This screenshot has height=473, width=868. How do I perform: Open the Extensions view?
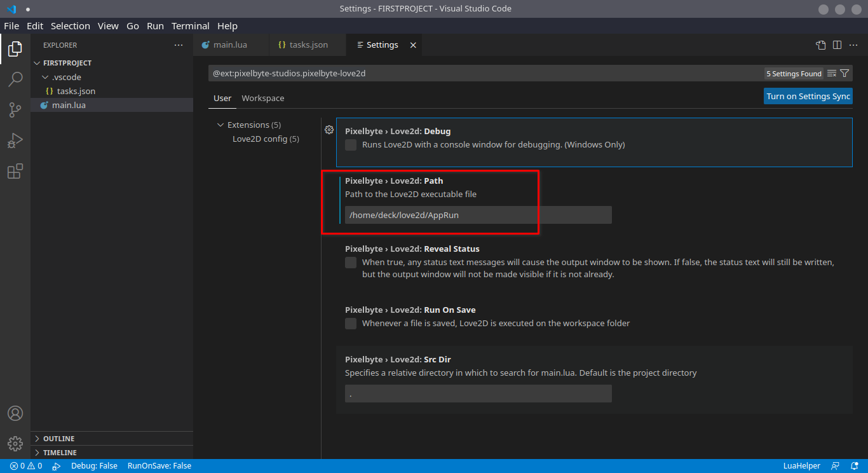[15, 171]
